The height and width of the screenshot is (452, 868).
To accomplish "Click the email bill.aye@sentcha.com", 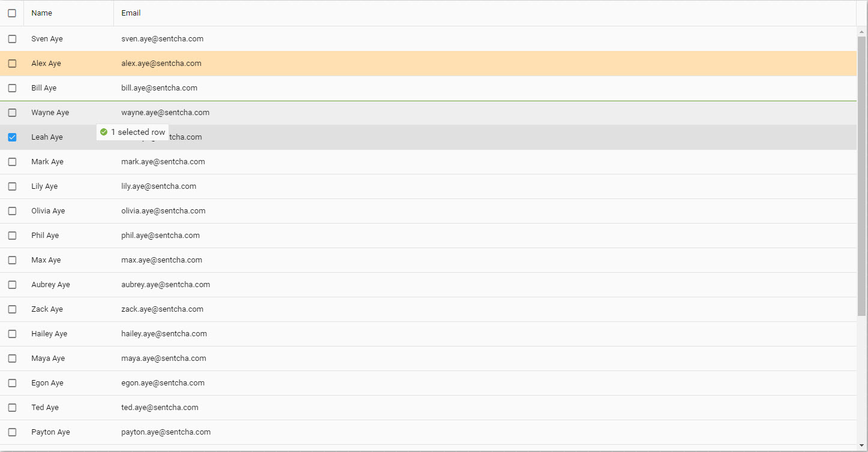I will click(159, 88).
